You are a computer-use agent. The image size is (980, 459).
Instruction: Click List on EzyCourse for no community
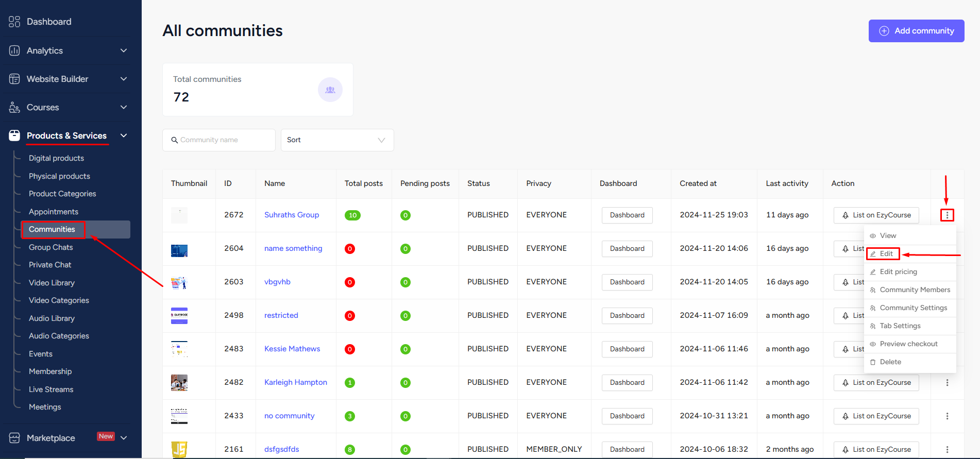point(876,416)
